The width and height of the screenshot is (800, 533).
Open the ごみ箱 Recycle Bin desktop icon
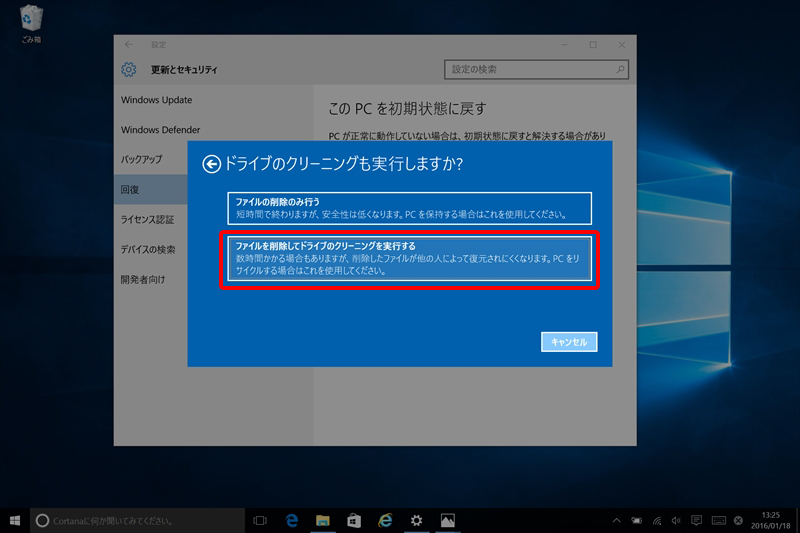point(31,24)
